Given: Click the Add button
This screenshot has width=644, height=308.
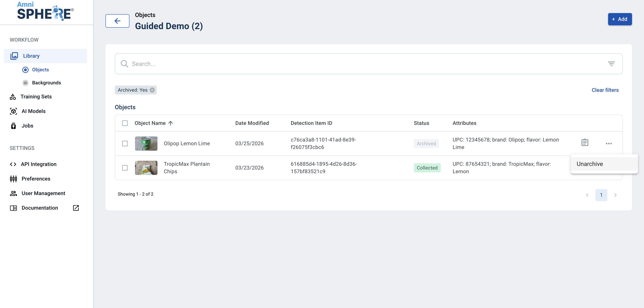Looking at the screenshot, I should 620,19.
